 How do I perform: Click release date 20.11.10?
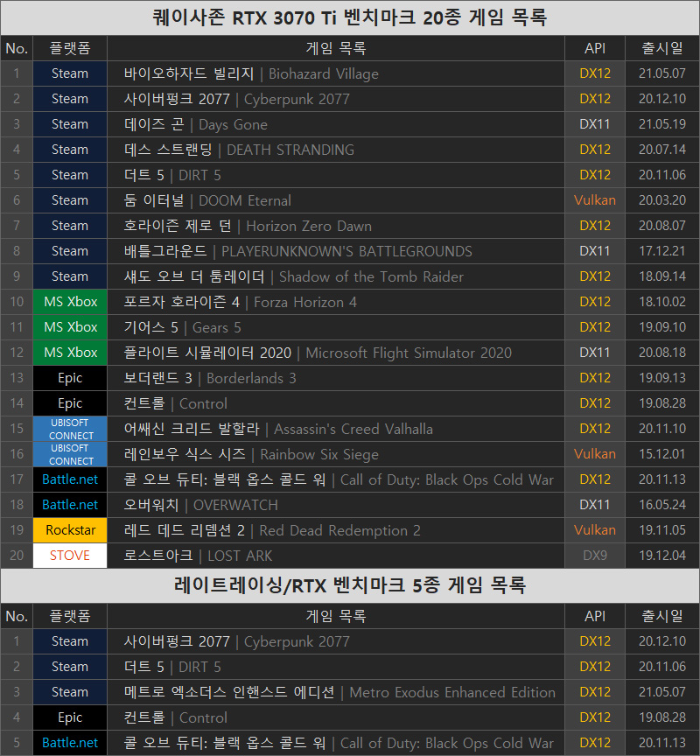(662, 429)
